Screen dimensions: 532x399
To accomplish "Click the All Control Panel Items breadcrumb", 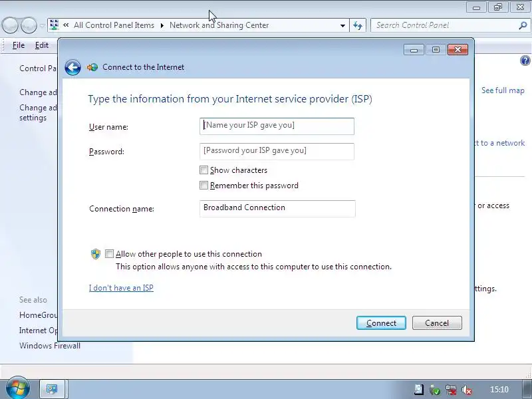I will tap(114, 25).
